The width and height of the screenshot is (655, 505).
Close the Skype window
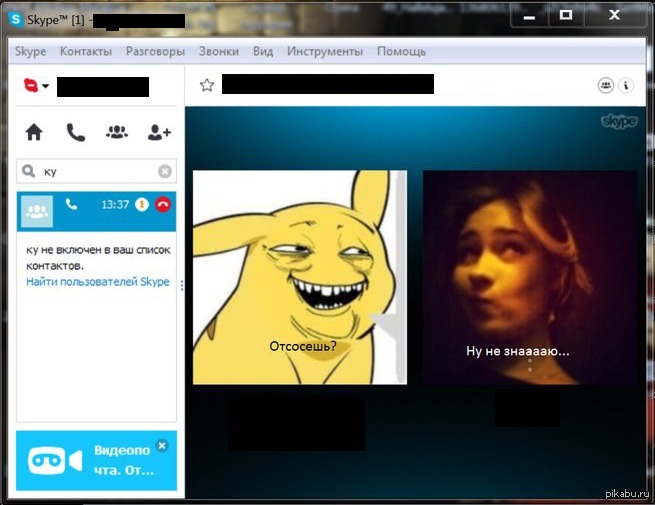[614, 15]
